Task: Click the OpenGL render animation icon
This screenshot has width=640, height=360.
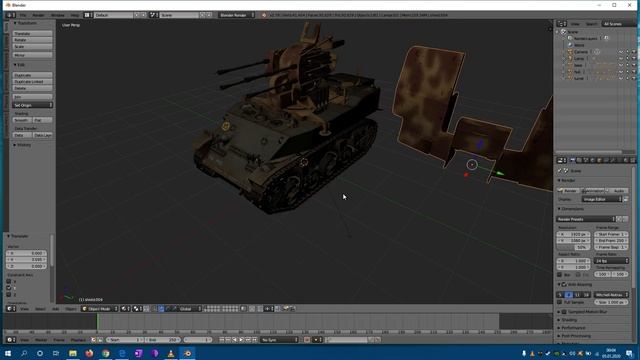Action: coord(292,309)
